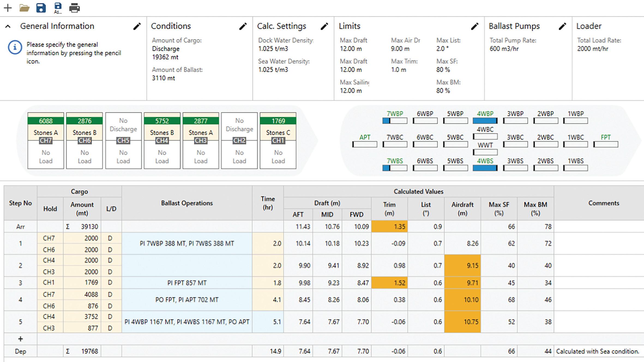The image size is (644, 362).
Task: Select the CH1 Stones C cargo hold
Action: point(278,132)
